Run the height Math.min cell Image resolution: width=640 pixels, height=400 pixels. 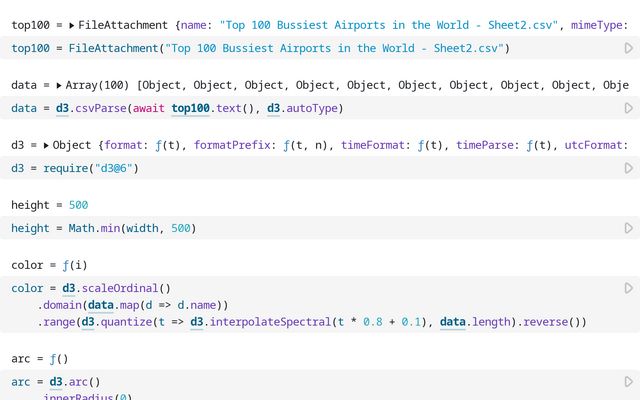point(629,228)
